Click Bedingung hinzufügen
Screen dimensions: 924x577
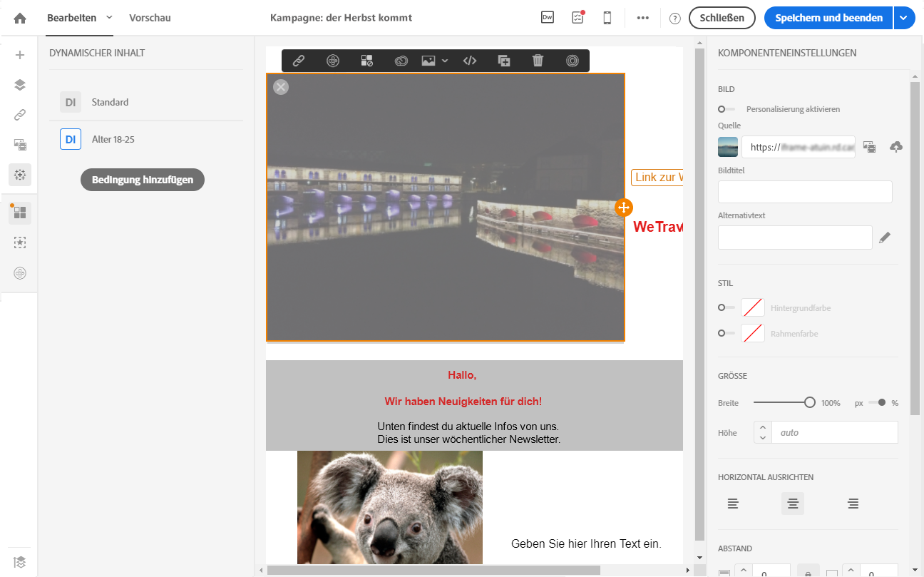coord(143,180)
